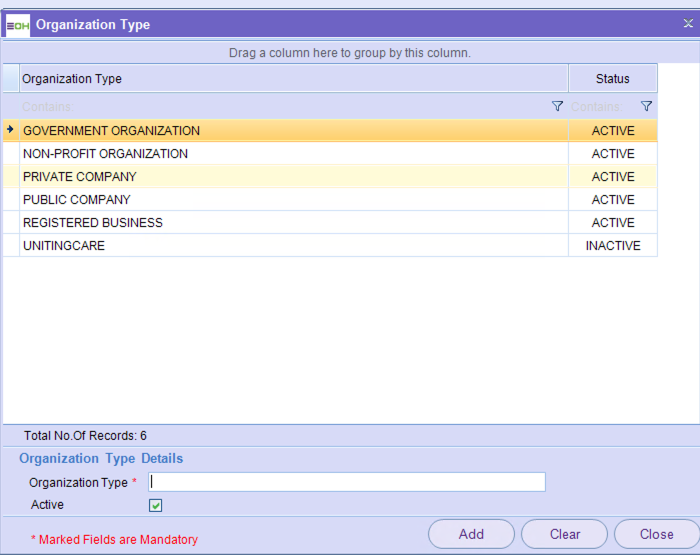The height and width of the screenshot is (555, 700).
Task: Toggle the Active checkbox
Action: point(155,505)
